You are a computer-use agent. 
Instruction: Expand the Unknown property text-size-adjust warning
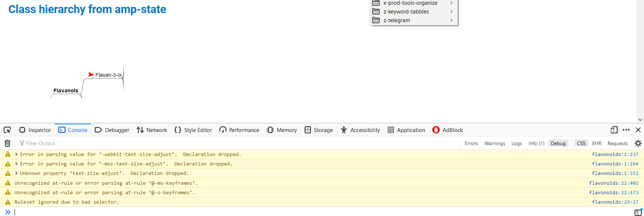(x=16, y=173)
